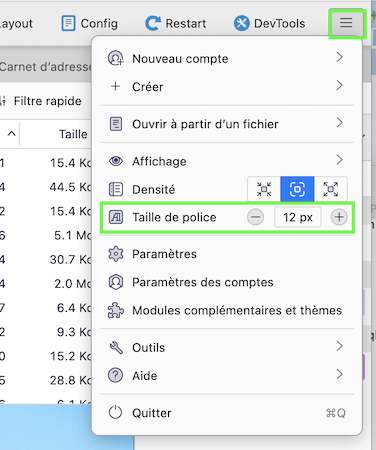Choose Nouveau compte menu entry
Viewport: 376px width, 450px height.
click(227, 58)
